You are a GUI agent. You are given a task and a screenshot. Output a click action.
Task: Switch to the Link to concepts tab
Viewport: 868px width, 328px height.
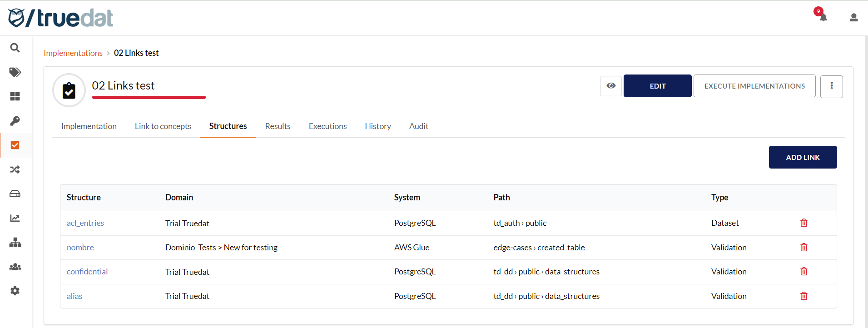[163, 126]
